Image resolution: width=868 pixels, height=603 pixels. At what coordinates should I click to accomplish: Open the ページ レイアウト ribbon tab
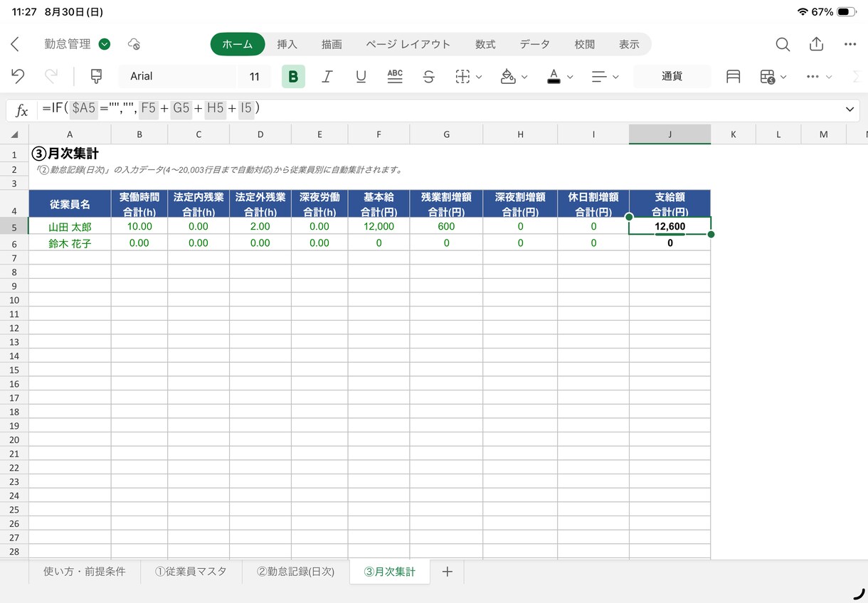(408, 44)
